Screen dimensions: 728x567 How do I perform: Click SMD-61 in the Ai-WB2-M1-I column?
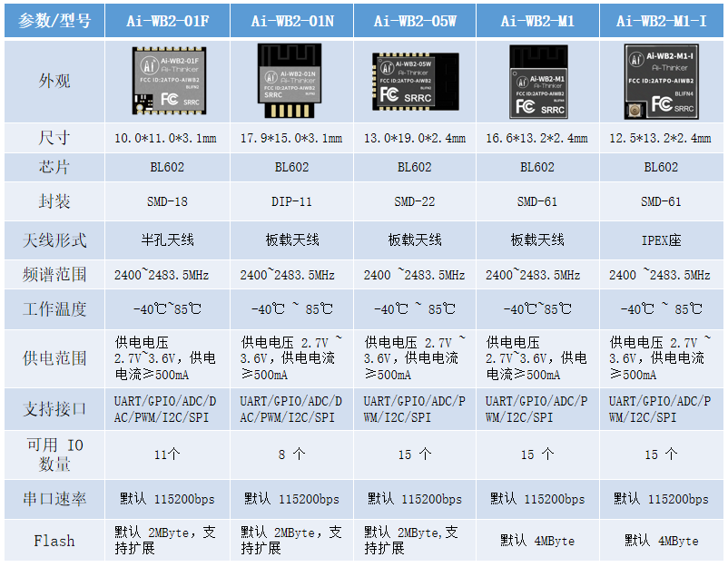pyautogui.click(x=661, y=201)
